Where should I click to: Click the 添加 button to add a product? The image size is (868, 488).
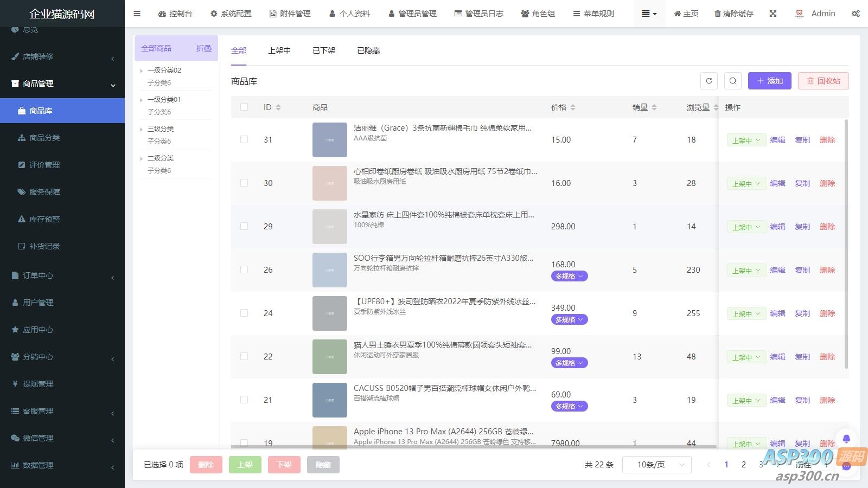pos(769,81)
